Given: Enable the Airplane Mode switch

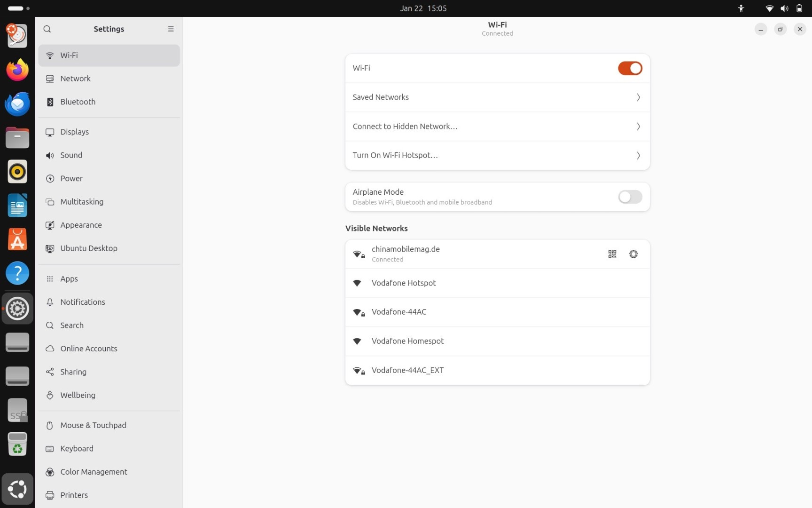Looking at the screenshot, I should click(x=630, y=197).
